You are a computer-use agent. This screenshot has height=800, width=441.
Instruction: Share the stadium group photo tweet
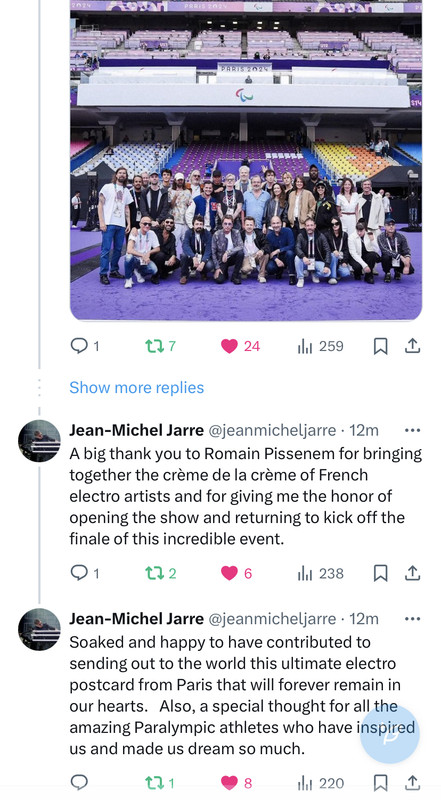pos(412,346)
